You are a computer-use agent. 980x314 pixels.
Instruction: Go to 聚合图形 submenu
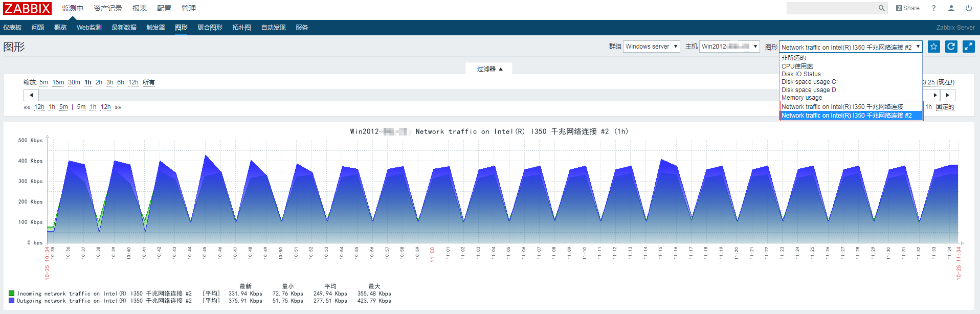click(210, 28)
